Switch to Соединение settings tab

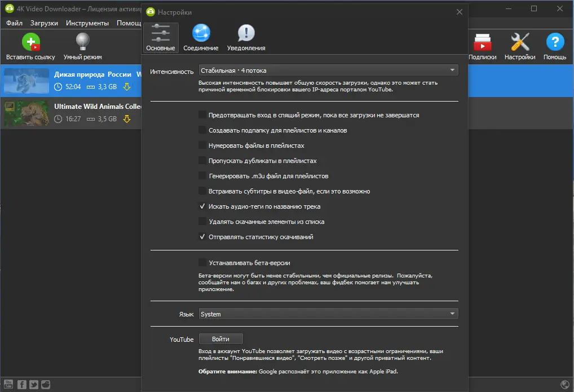coord(201,37)
